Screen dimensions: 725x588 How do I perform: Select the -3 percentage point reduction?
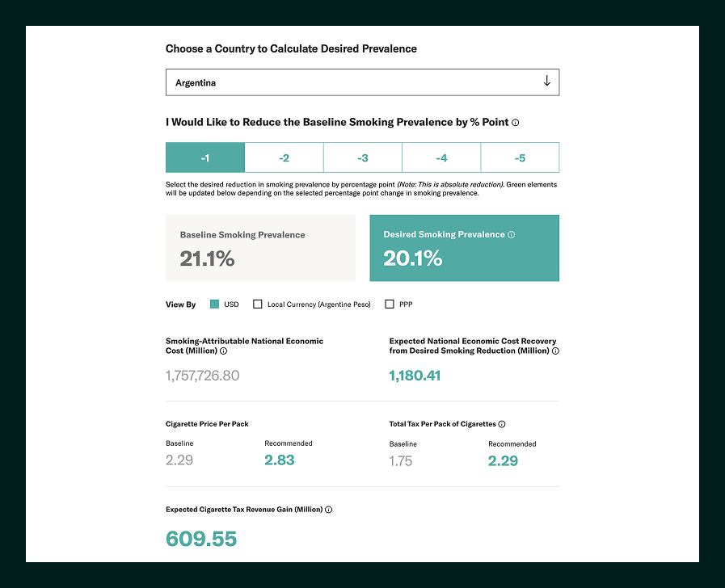pyautogui.click(x=362, y=157)
